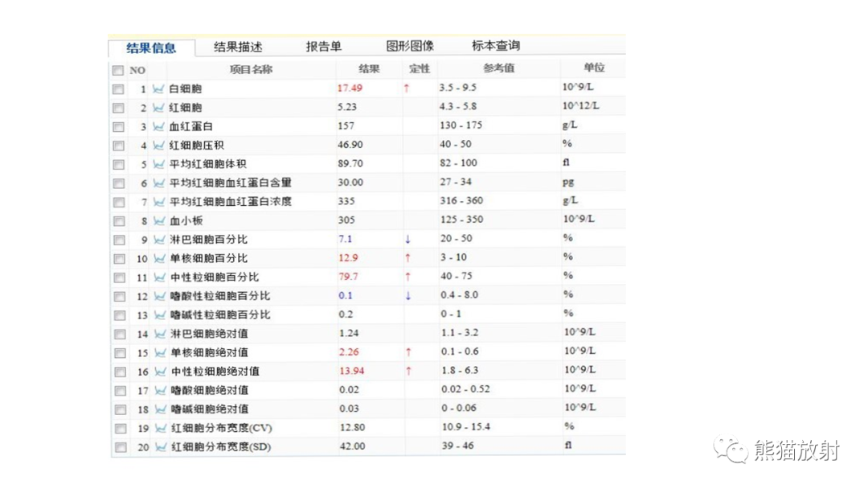Viewport: 868px width, 489px height.
Task: Open trend chart icon for 红细胞 row
Action: 158,108
